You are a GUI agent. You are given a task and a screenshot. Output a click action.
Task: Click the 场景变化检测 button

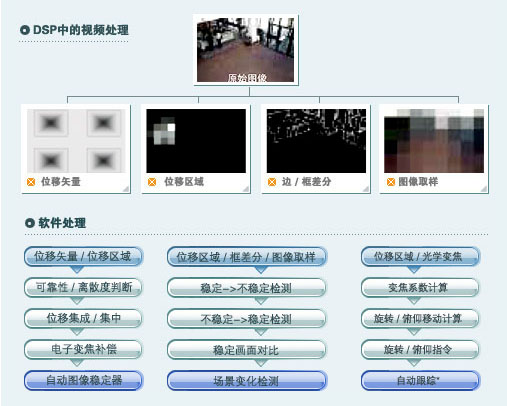[x=247, y=381]
